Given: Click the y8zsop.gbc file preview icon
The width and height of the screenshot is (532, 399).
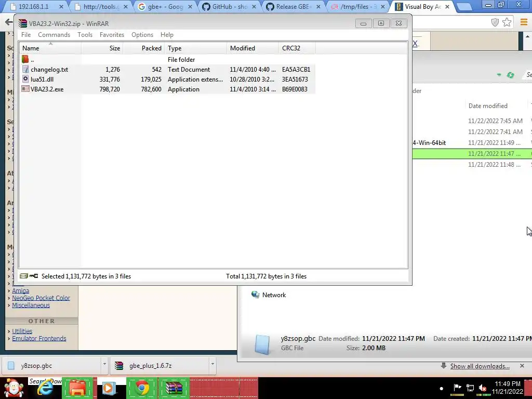Looking at the screenshot, I should 262,344.
